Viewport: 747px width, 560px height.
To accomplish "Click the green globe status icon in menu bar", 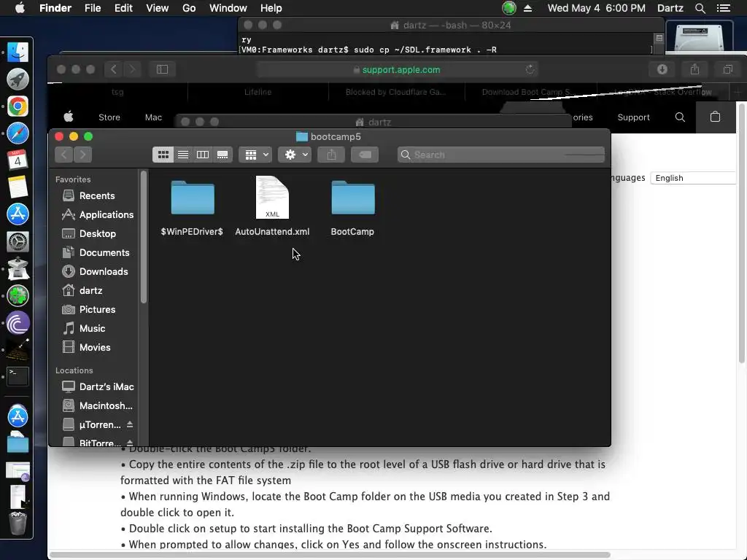I will 509,8.
